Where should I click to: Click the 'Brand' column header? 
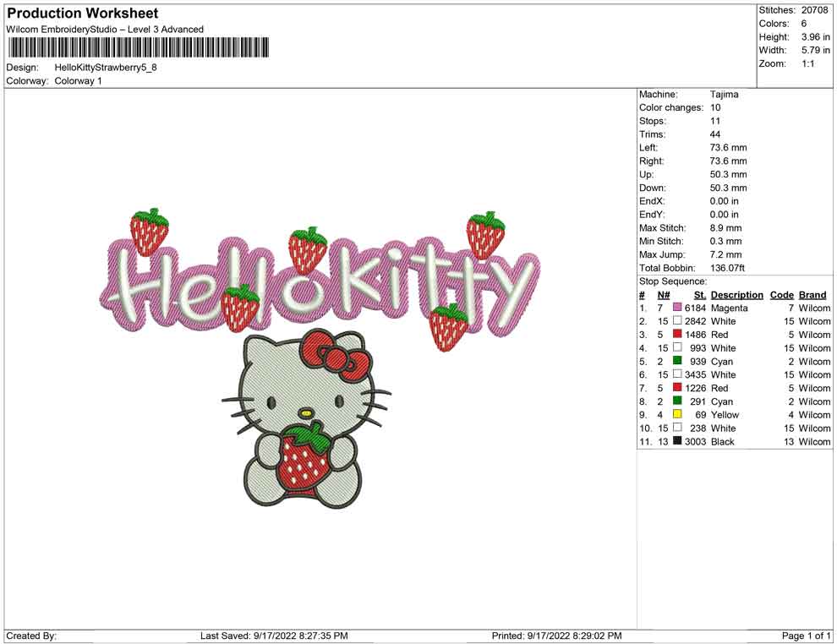pos(812,295)
